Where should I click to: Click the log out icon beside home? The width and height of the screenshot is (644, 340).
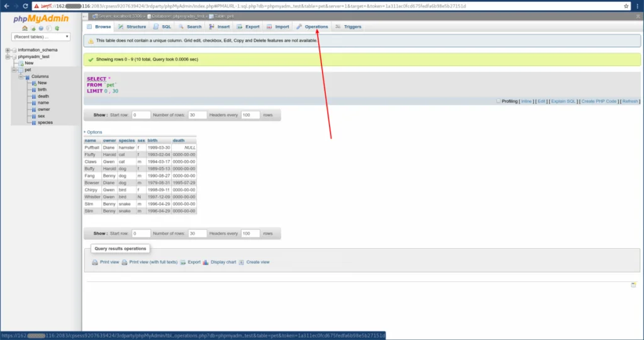pyautogui.click(x=33, y=28)
